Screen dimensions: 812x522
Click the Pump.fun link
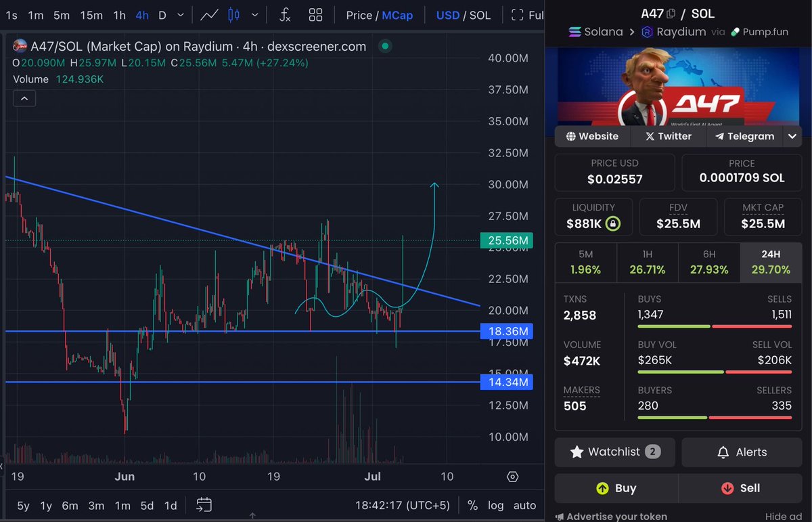click(x=759, y=32)
